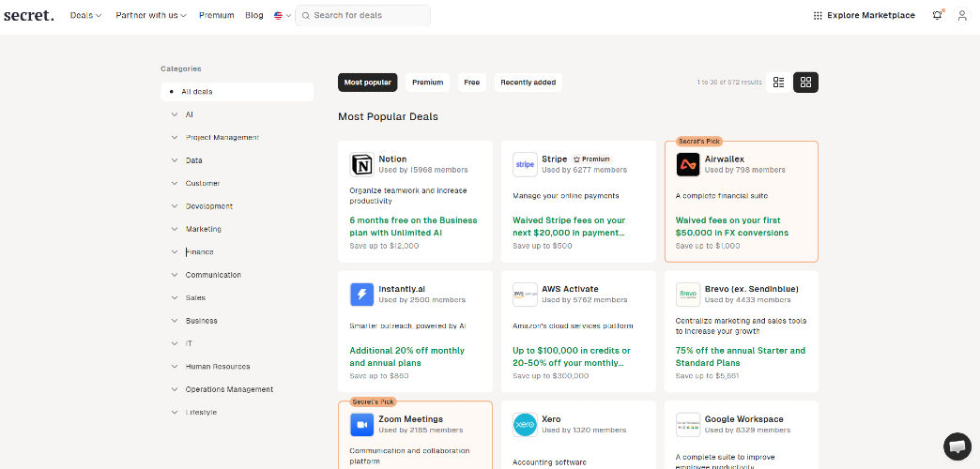The height and width of the screenshot is (469, 980).
Task: Click the Google Workspace title
Action: click(x=743, y=419)
